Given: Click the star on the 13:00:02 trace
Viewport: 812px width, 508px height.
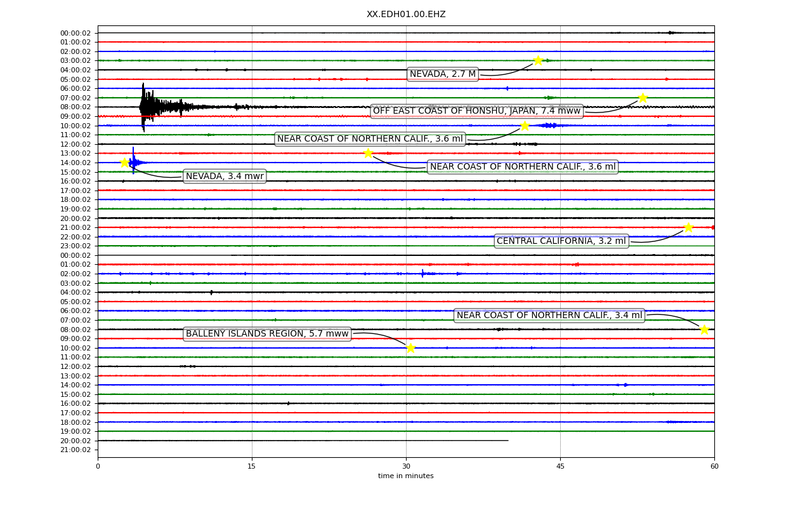Looking at the screenshot, I should tap(368, 153).
